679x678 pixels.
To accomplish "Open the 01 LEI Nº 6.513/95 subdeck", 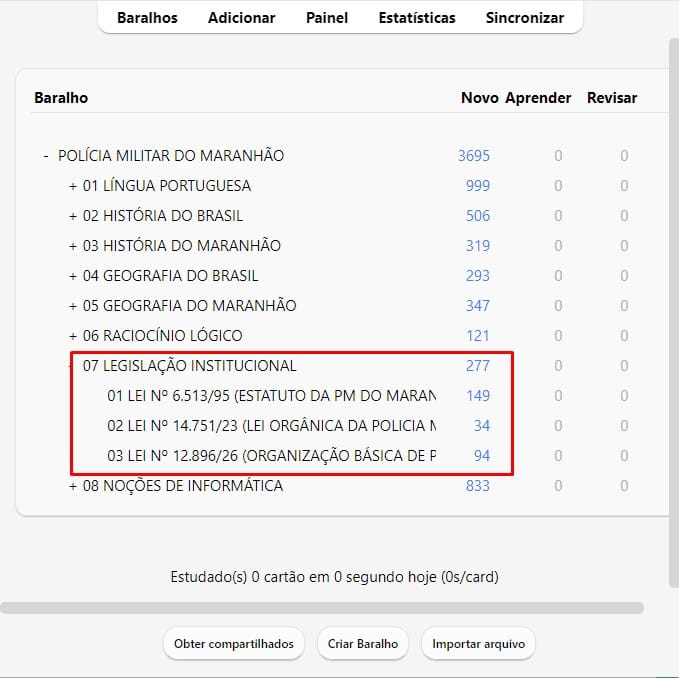I will click(x=272, y=396).
